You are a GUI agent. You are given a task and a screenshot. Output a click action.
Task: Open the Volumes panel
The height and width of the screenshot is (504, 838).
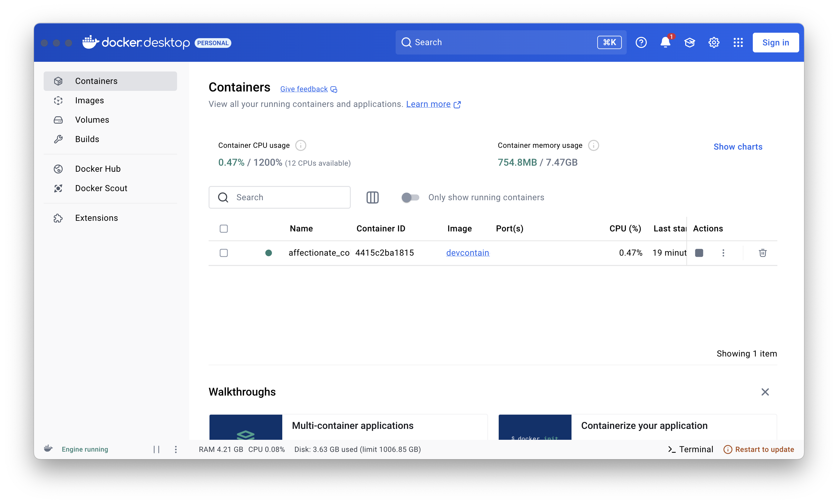[x=92, y=120]
